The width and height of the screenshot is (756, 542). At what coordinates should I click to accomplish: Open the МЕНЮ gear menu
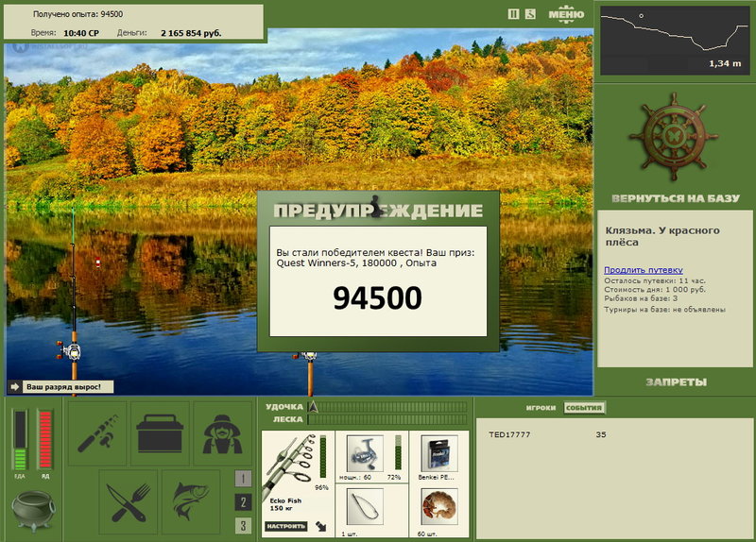pyautogui.click(x=566, y=14)
